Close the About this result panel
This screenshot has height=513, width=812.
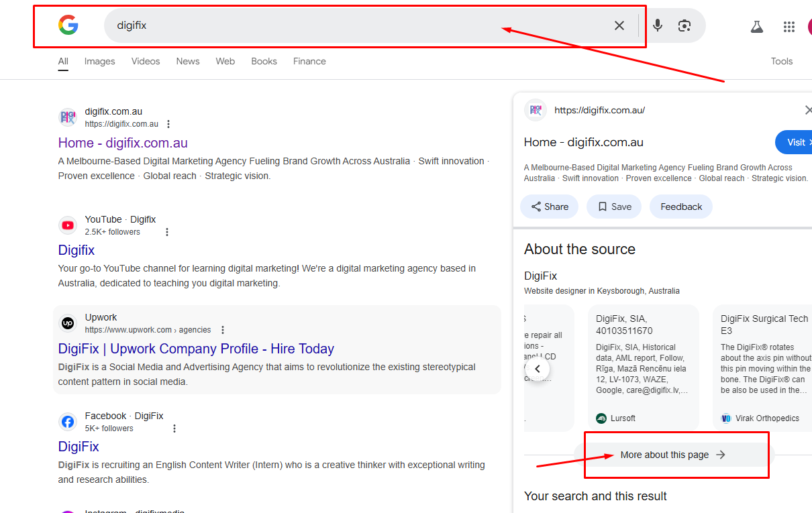point(807,110)
